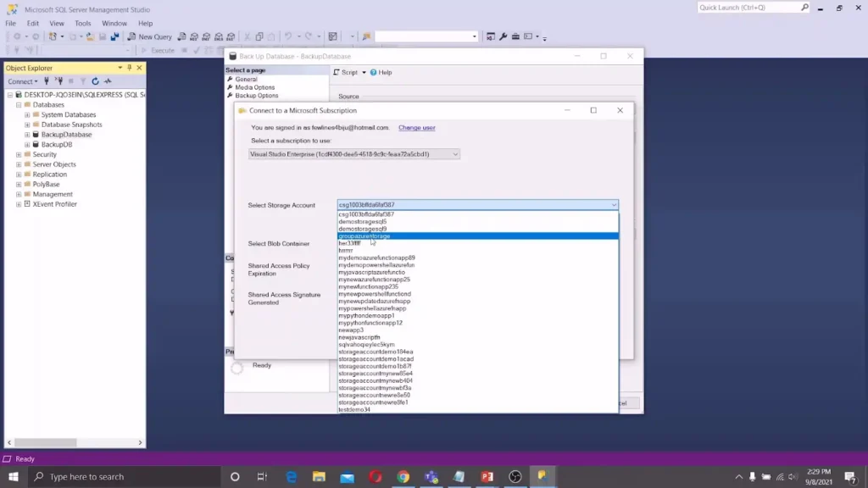Click the Database Engine Query icon
Screen dimensions: 868x488
[181, 36]
